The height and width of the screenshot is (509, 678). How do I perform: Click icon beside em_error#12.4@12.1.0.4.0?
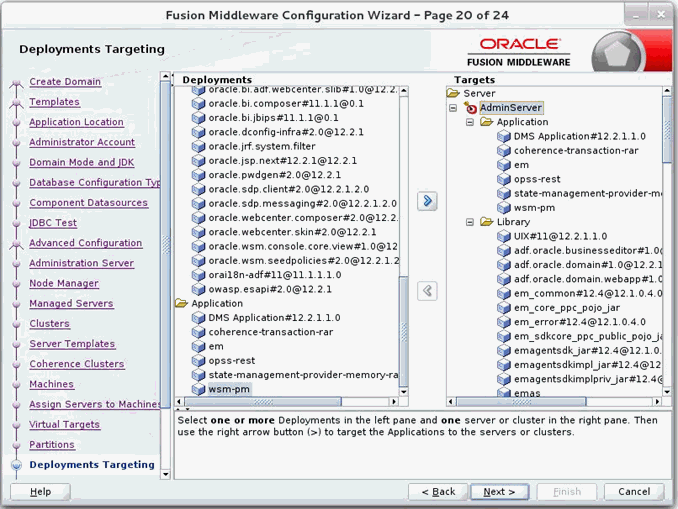point(504,322)
